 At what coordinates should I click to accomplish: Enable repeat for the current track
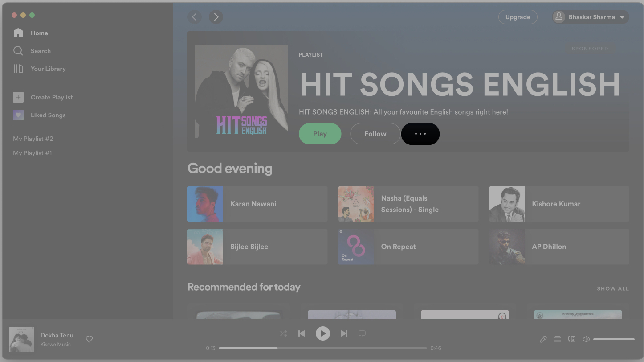[x=362, y=333]
